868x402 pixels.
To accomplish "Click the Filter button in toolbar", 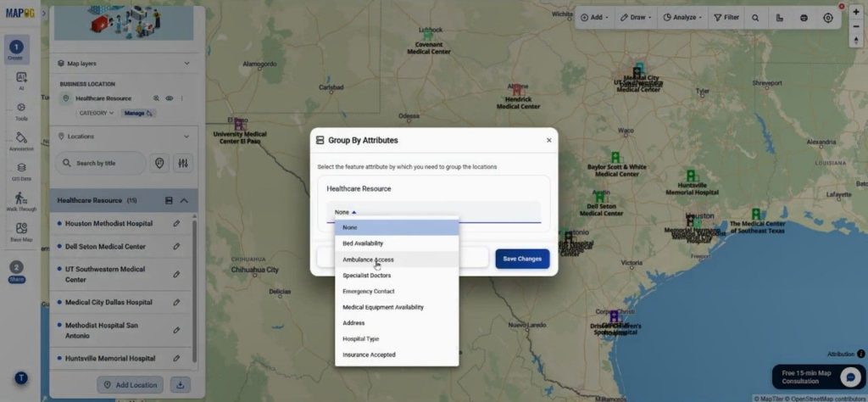I will point(726,18).
